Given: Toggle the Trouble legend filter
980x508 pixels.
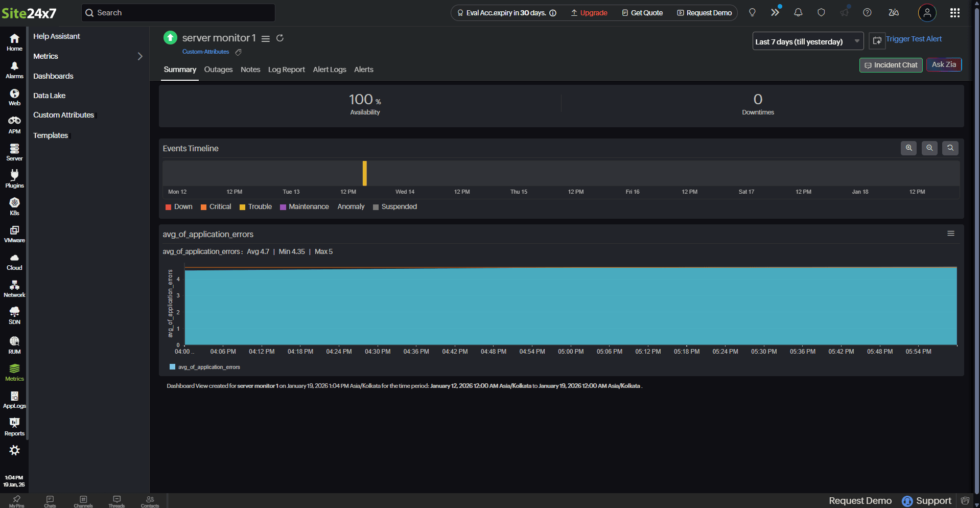Looking at the screenshot, I should point(255,207).
